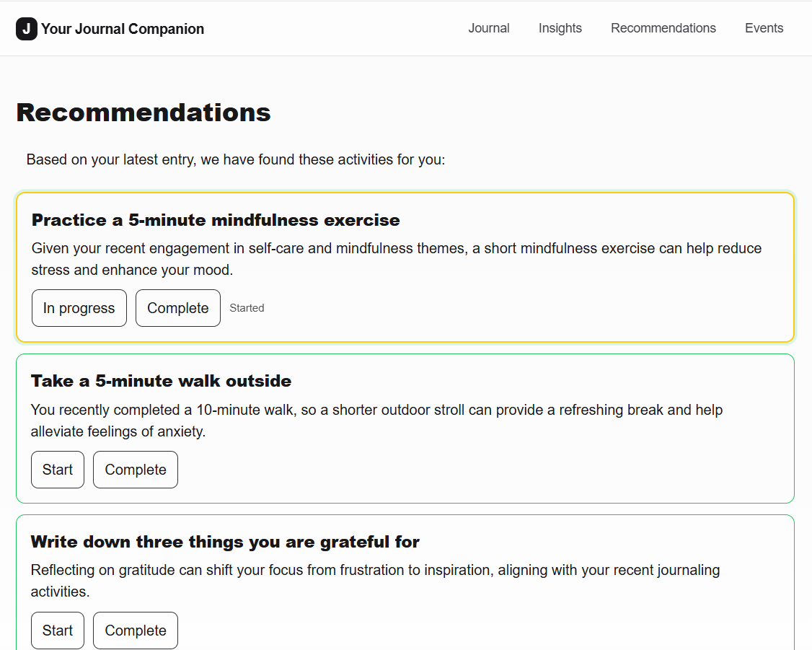Click the Started status label
This screenshot has height=650, width=812.
pos(247,308)
